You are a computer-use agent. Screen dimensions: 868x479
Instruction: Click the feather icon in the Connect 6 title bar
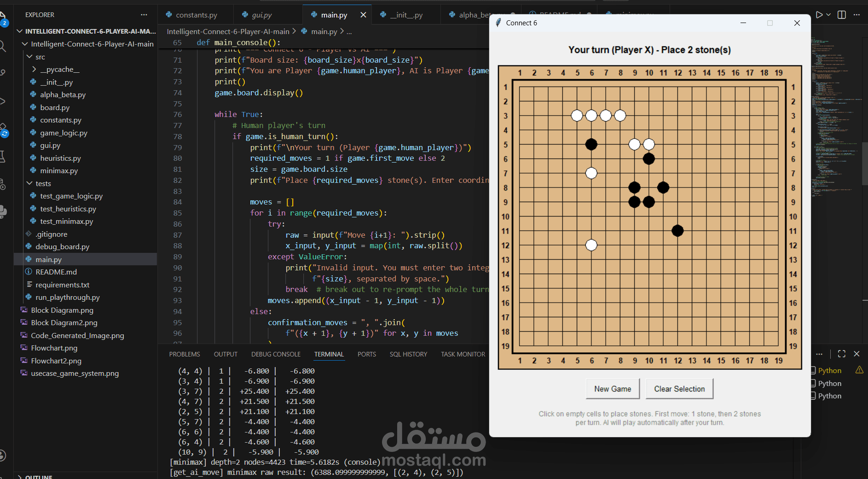(x=498, y=23)
